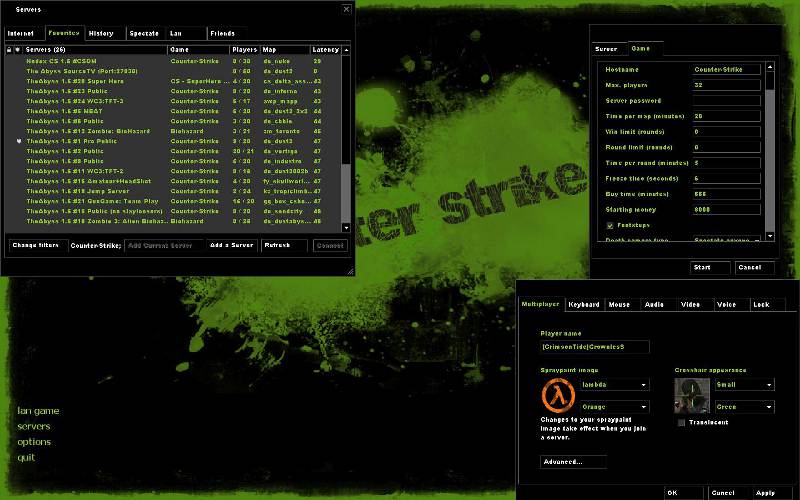Screen dimensions: 800x500
Task: Refresh the server list
Action: coord(284,245)
